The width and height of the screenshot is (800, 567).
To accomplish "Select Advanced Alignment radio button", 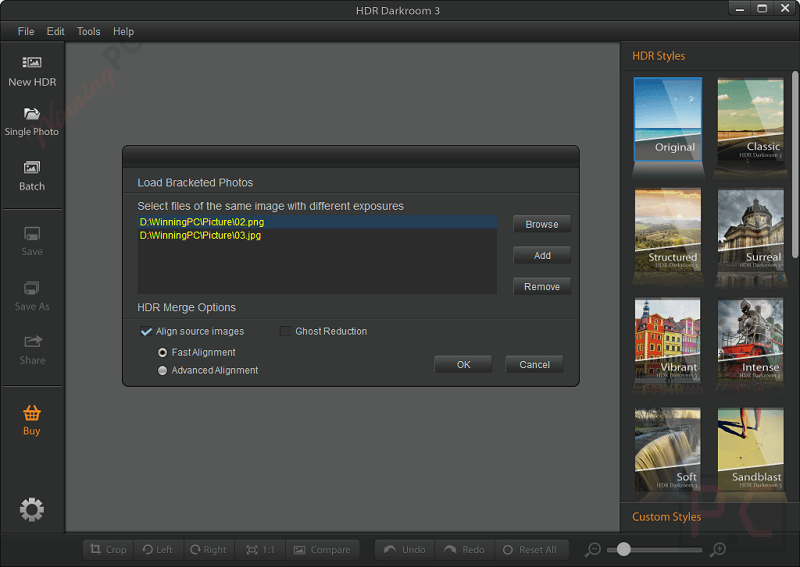I will point(162,371).
